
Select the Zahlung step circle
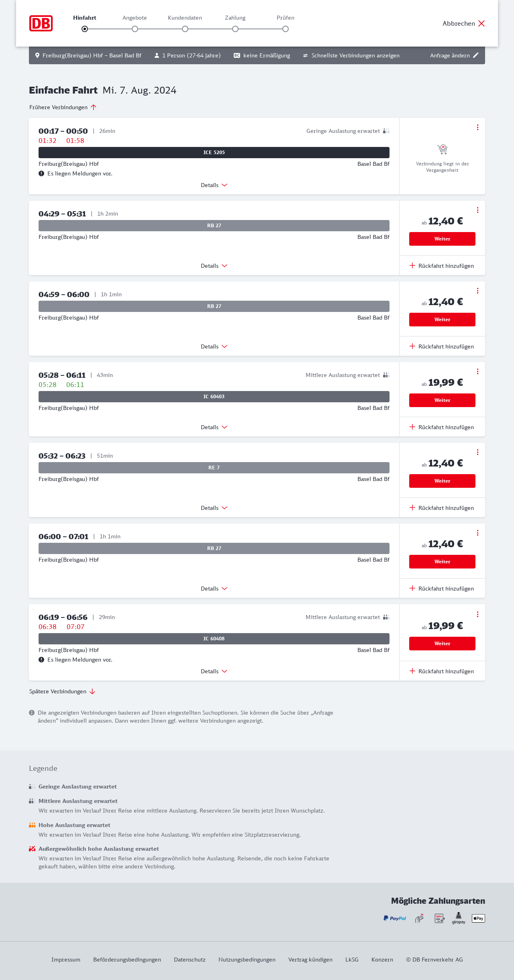[x=235, y=29]
